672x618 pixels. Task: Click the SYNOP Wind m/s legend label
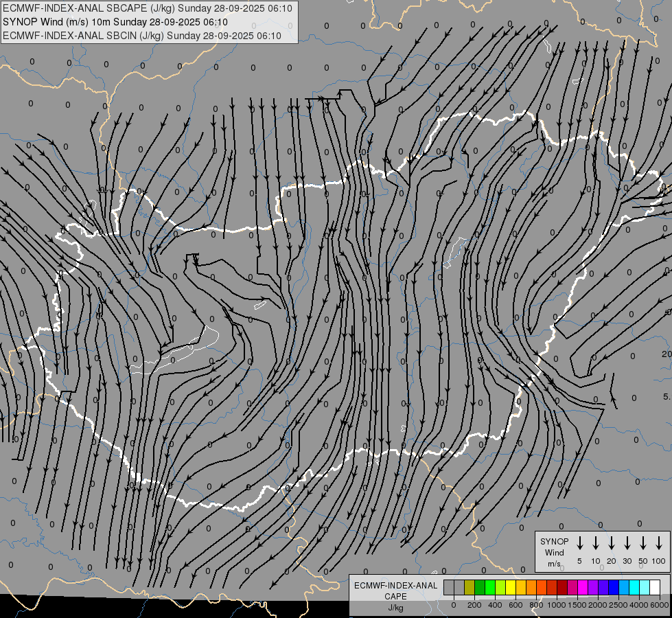[x=554, y=552]
